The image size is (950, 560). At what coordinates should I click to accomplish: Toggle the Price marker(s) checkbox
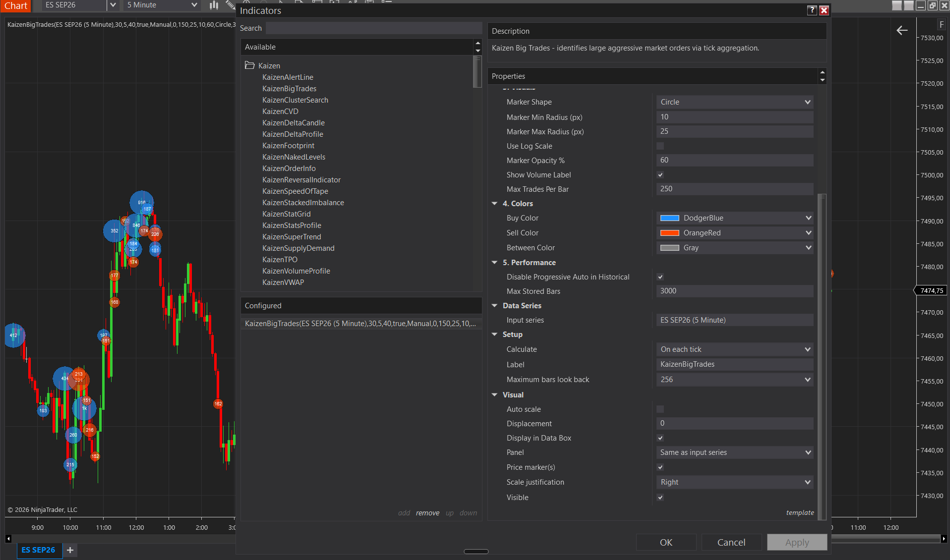(660, 467)
